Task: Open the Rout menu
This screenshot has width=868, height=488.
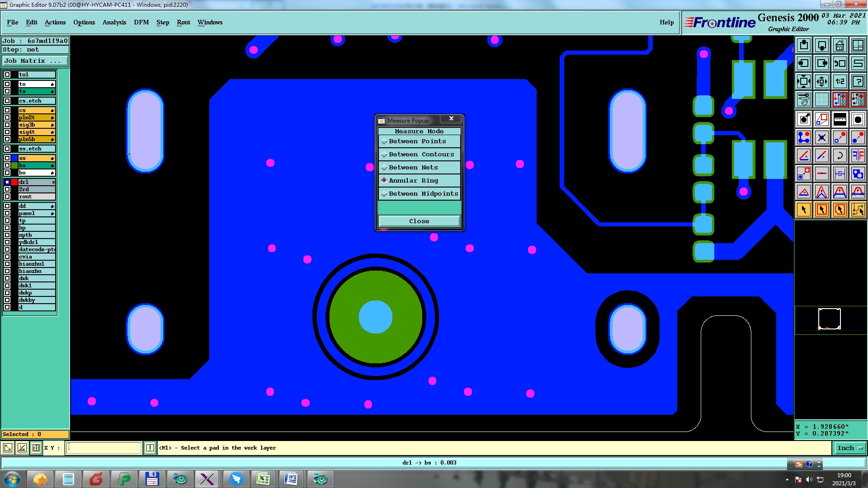Action: (x=184, y=22)
